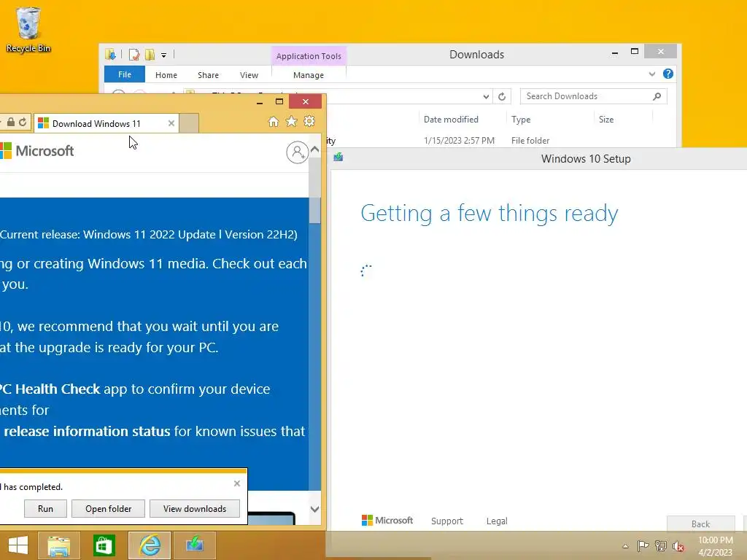Click Run in the download bar
Image resolution: width=747 pixels, height=560 pixels.
click(x=46, y=508)
